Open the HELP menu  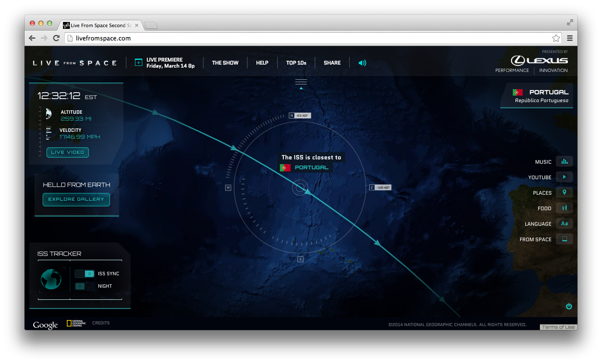click(262, 63)
